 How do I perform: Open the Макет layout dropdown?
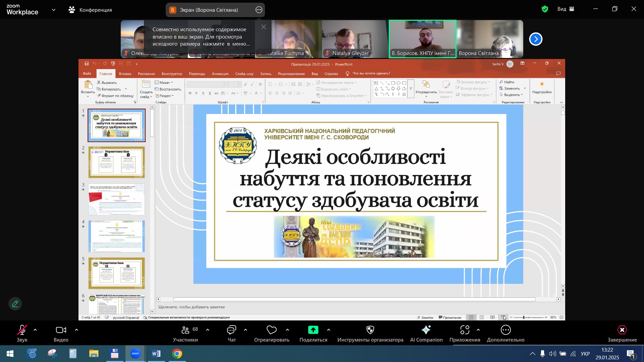tap(164, 82)
